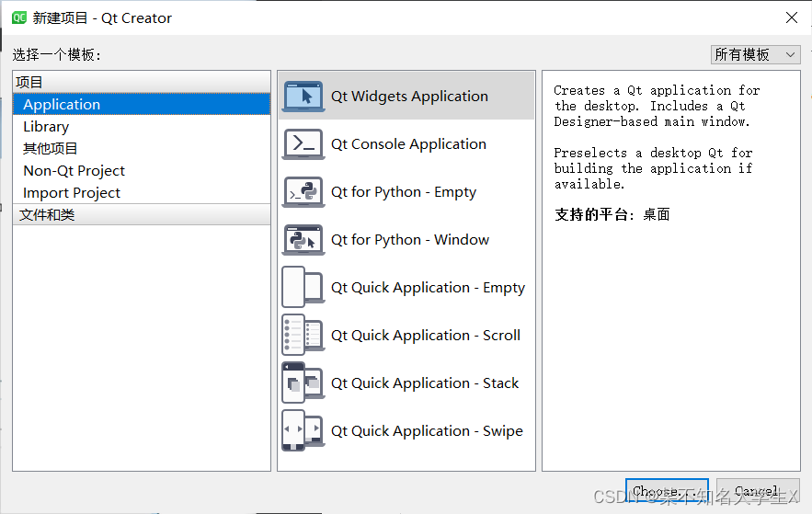Click the 选择一个模板 heading label
Image resolution: width=812 pixels, height=514 pixels.
click(56, 54)
